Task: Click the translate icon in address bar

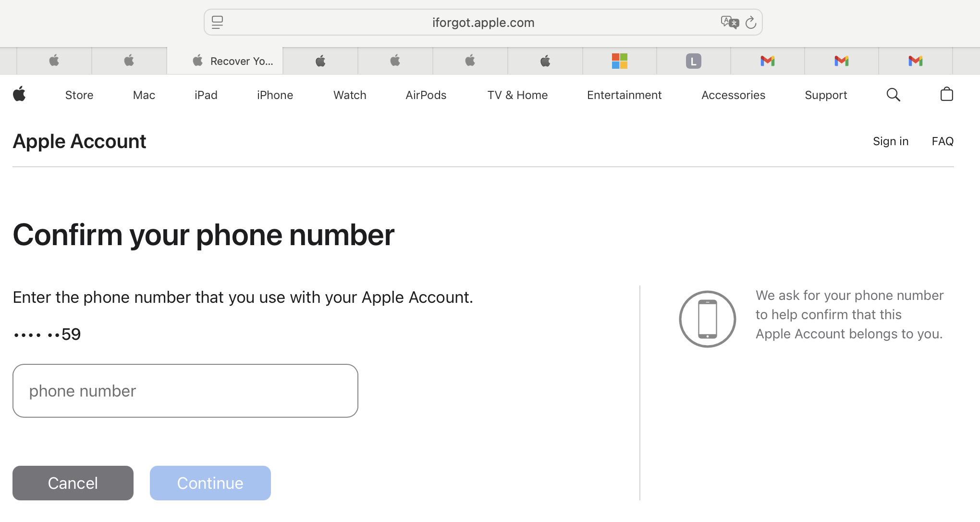Action: coord(729,23)
